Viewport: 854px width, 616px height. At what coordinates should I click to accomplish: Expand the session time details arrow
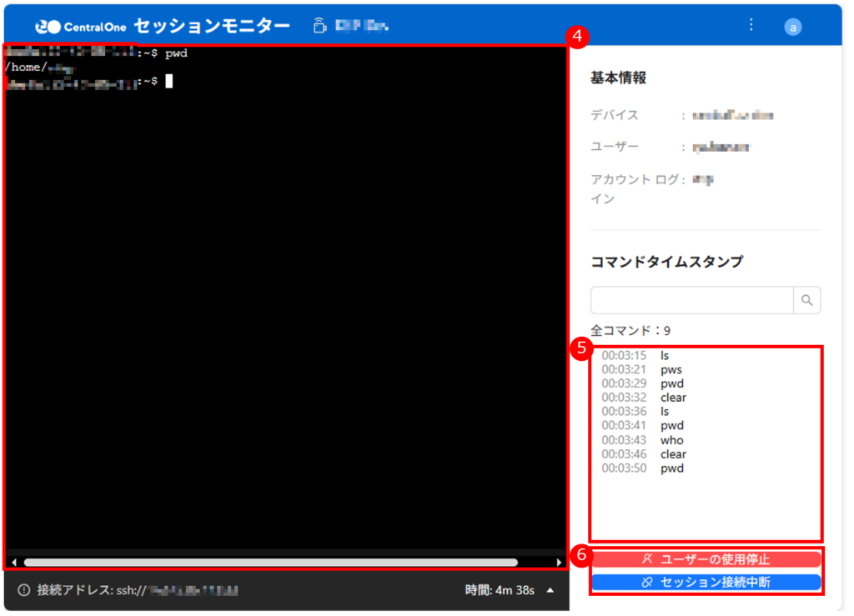coord(550,590)
